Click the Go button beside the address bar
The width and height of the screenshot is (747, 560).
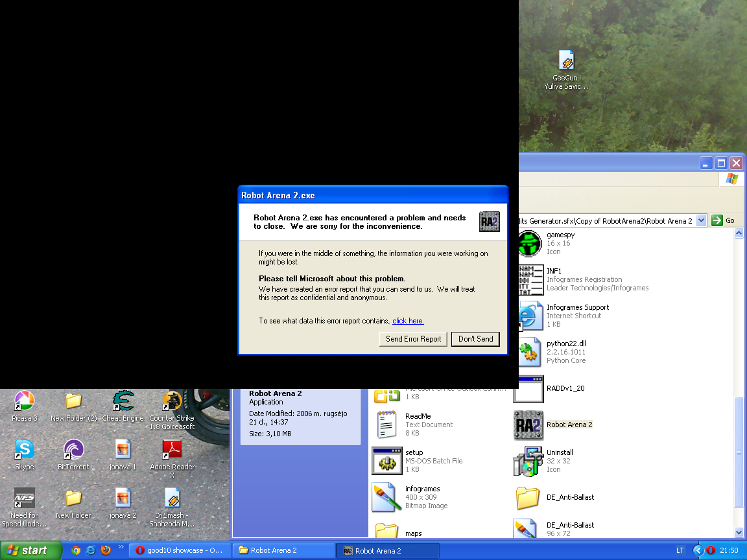click(x=723, y=220)
